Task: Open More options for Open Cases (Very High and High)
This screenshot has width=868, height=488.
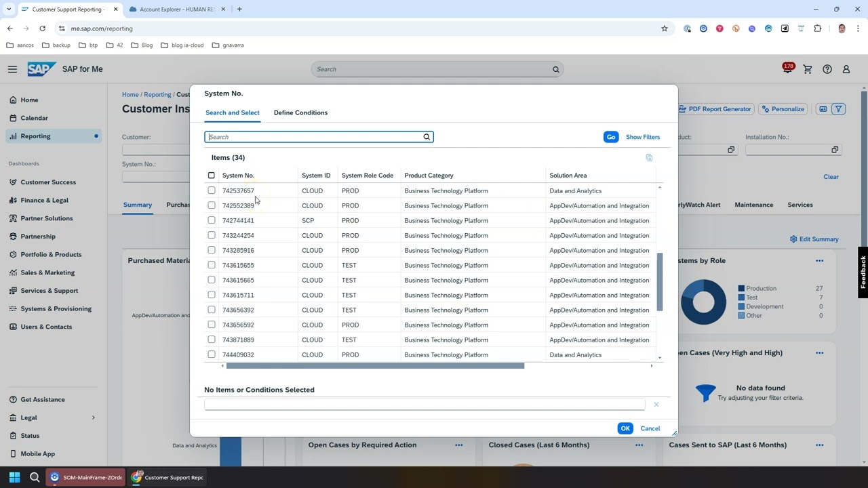Action: point(820,352)
